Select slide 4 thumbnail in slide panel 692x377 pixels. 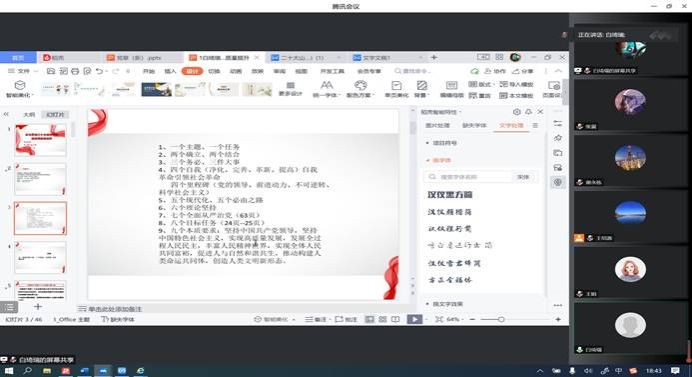[41, 257]
